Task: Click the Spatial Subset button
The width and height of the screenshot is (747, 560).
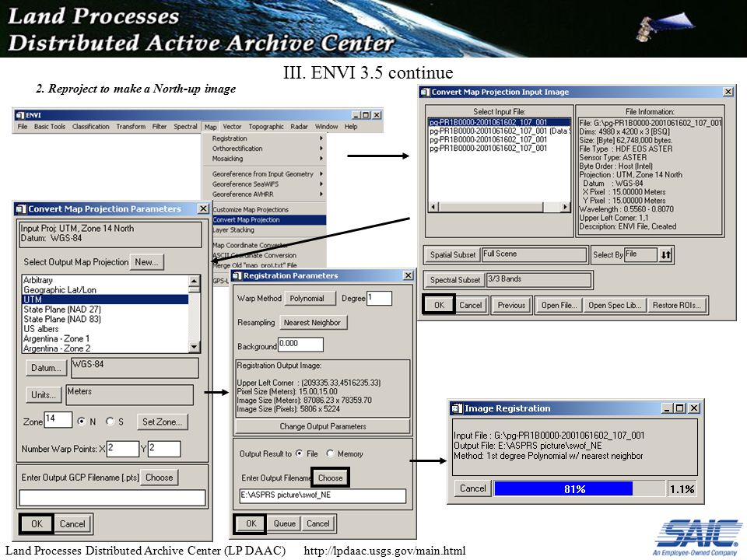Action: (453, 255)
